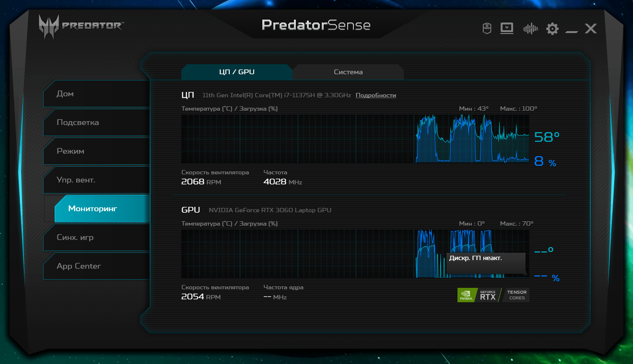Click the 'Макс. : 70°' GPU reading

tap(517, 224)
